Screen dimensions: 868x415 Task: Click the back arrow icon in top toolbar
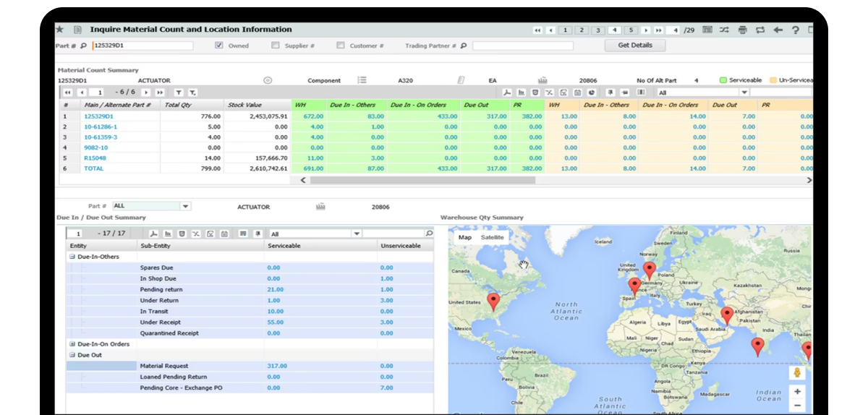coord(778,30)
